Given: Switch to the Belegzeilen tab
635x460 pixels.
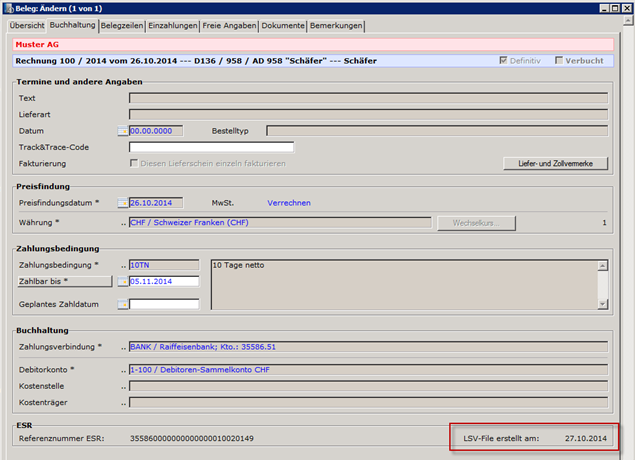Looking at the screenshot, I should tap(122, 25).
